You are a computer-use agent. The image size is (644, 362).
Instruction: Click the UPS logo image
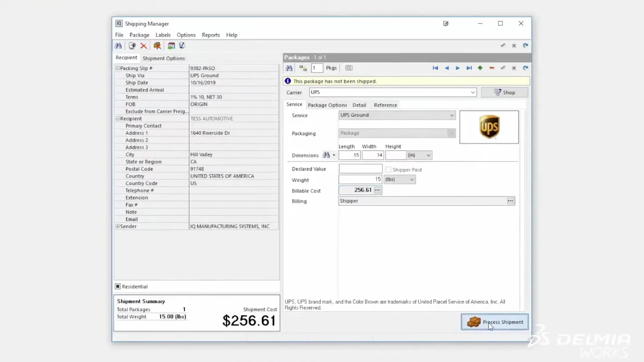pos(489,127)
